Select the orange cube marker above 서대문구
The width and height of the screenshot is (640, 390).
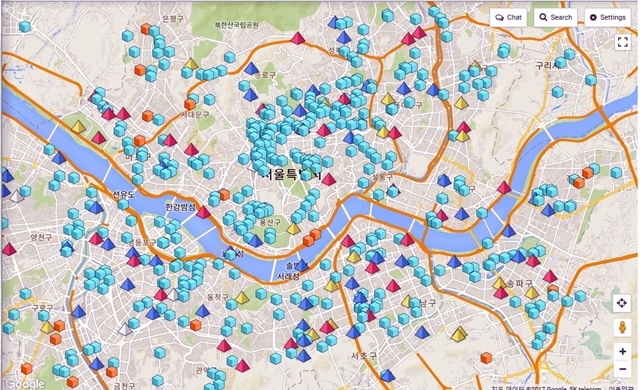click(190, 104)
